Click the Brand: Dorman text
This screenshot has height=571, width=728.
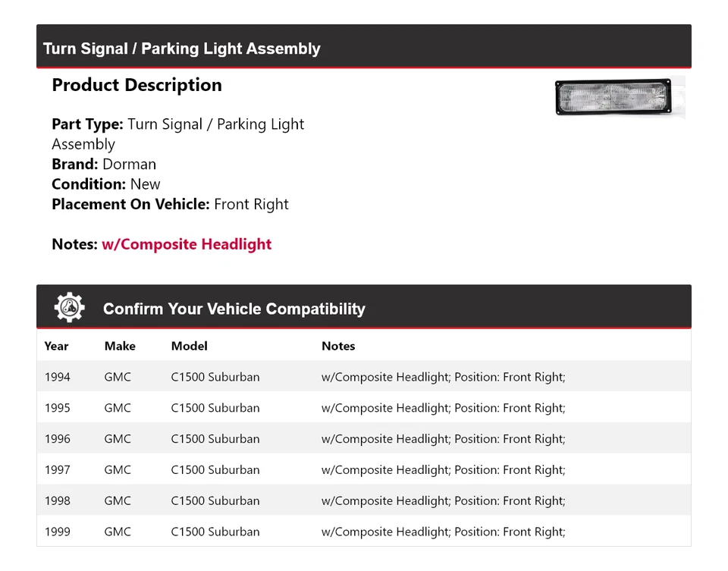tap(104, 164)
